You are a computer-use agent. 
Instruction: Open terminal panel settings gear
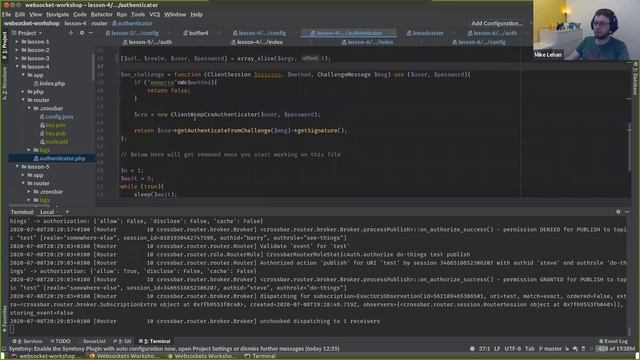pyautogui.click(x=618, y=211)
